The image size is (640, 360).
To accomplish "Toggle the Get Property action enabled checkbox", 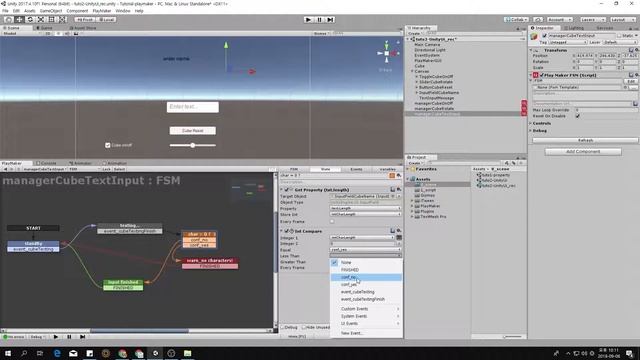I will tap(287, 190).
